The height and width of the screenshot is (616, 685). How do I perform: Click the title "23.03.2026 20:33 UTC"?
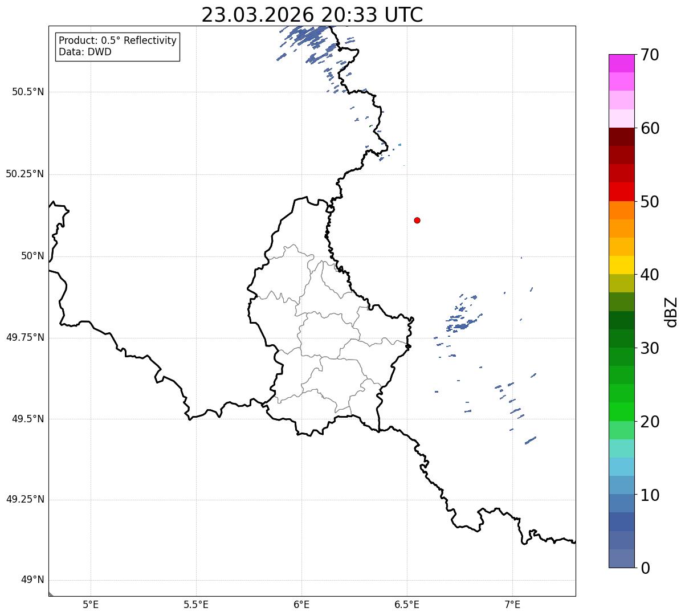point(312,15)
